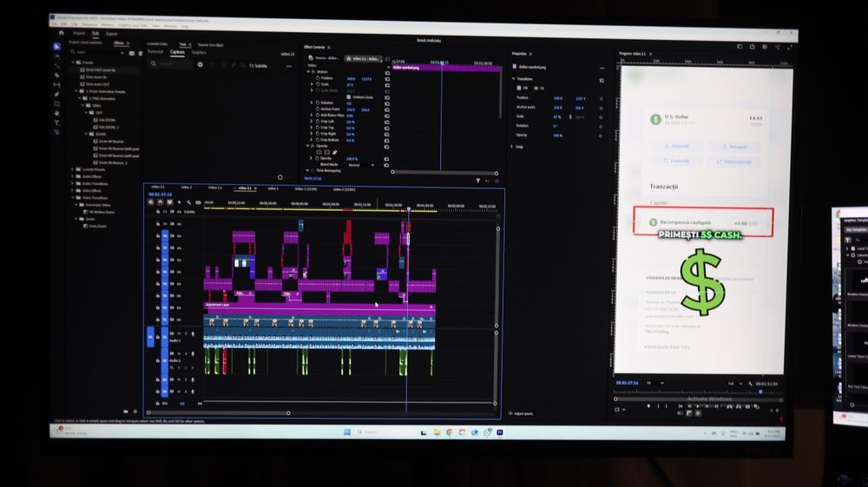This screenshot has width=868, height=487.
Task: Expand the Audio Effects folder
Action: point(73,176)
